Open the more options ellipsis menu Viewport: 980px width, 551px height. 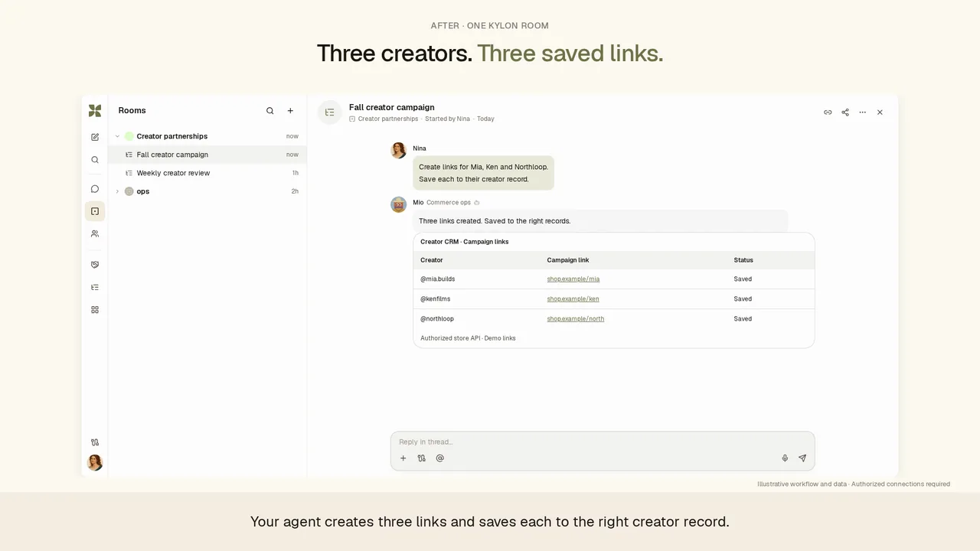(863, 112)
